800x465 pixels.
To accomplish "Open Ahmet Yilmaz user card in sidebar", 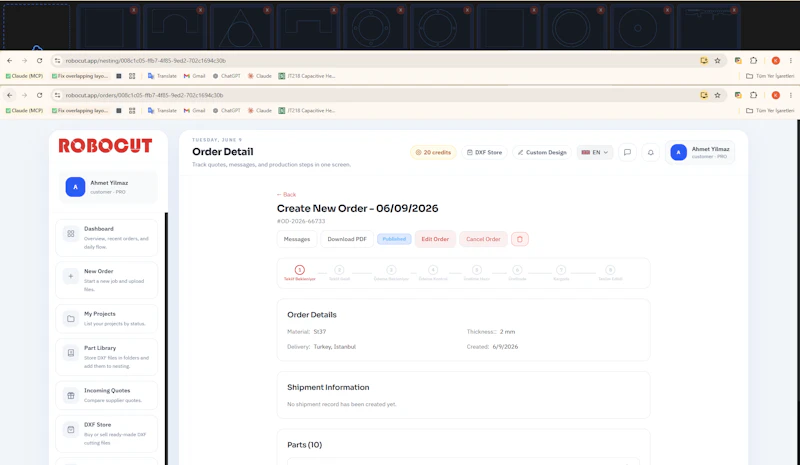I will coord(108,187).
